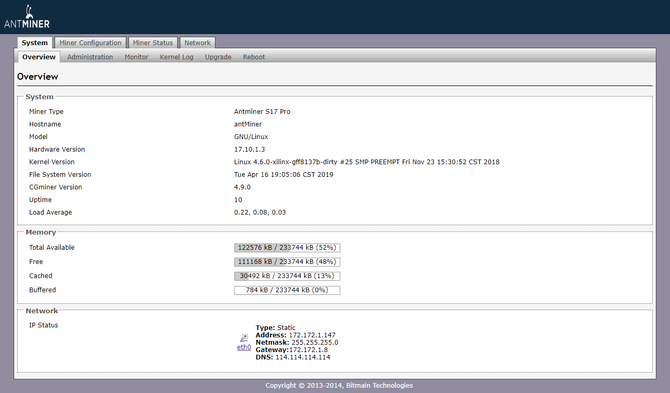The image size is (670, 393).
Task: Select the System tab
Action: tap(35, 43)
